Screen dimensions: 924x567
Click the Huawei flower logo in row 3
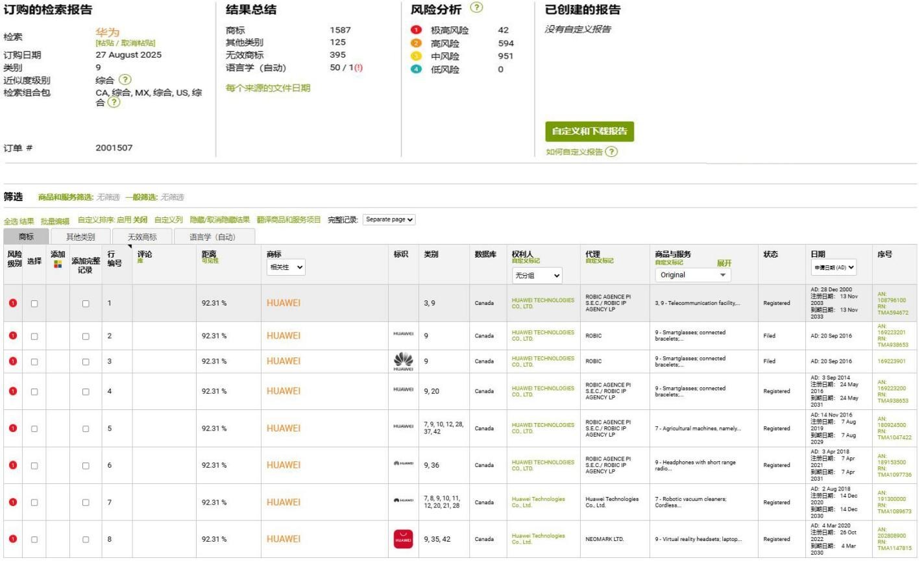(403, 361)
